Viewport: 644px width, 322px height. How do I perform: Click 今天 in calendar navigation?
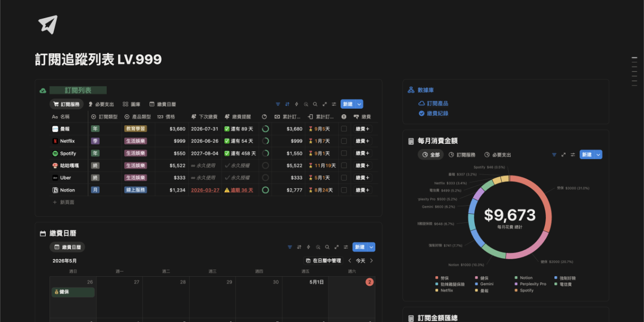point(361,261)
